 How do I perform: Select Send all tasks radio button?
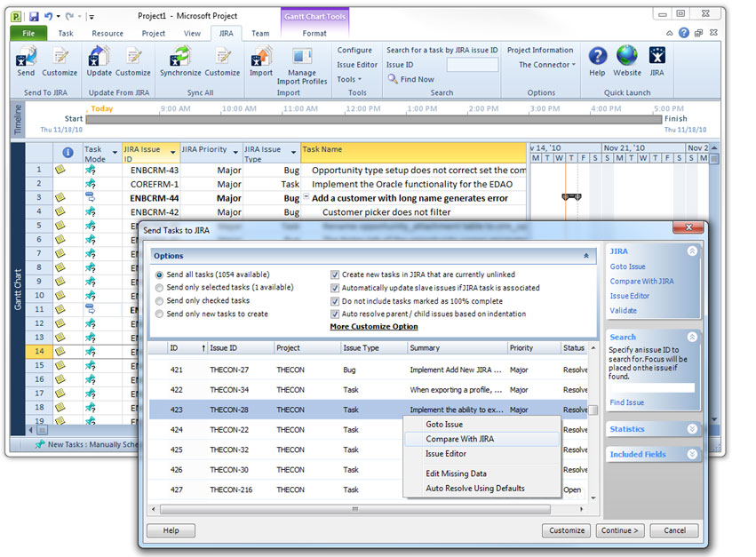tap(159, 275)
